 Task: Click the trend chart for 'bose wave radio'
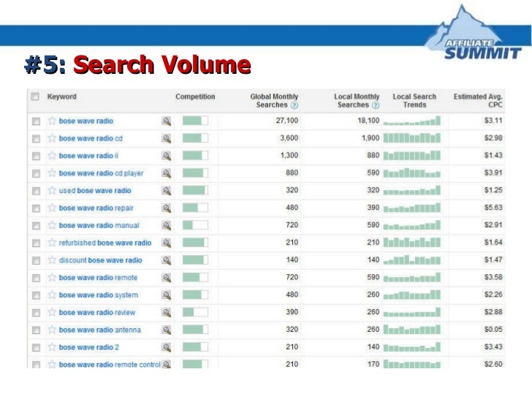412,121
